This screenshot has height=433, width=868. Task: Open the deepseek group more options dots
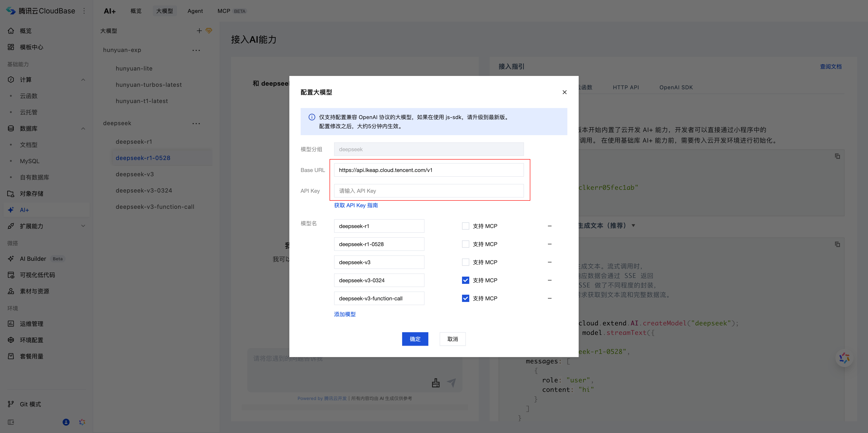196,123
